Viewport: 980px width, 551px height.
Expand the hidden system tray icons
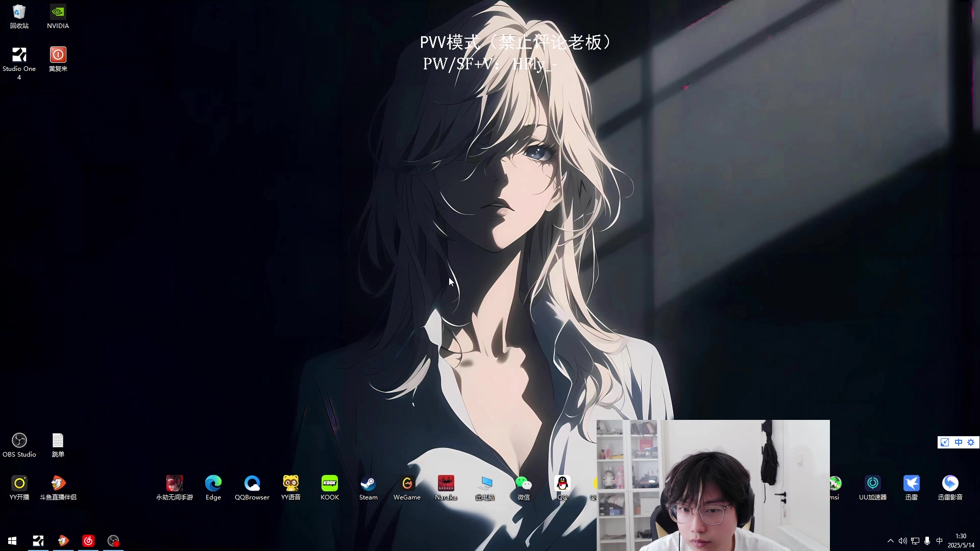tap(891, 541)
